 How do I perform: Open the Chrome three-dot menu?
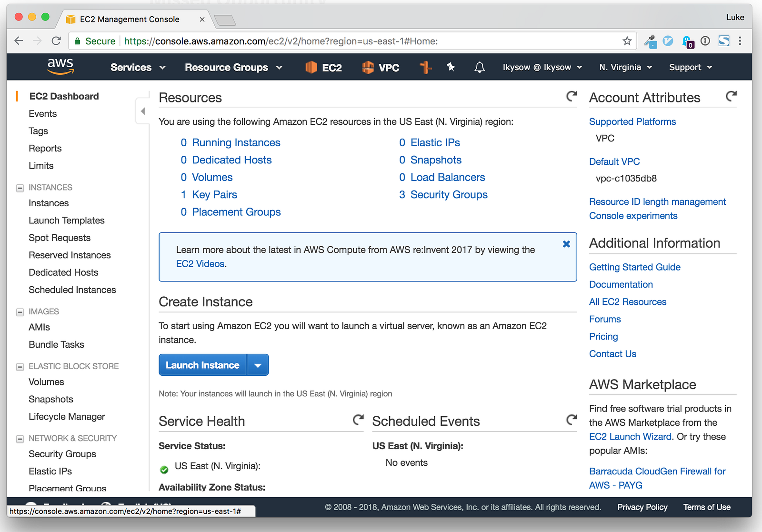[x=740, y=41]
